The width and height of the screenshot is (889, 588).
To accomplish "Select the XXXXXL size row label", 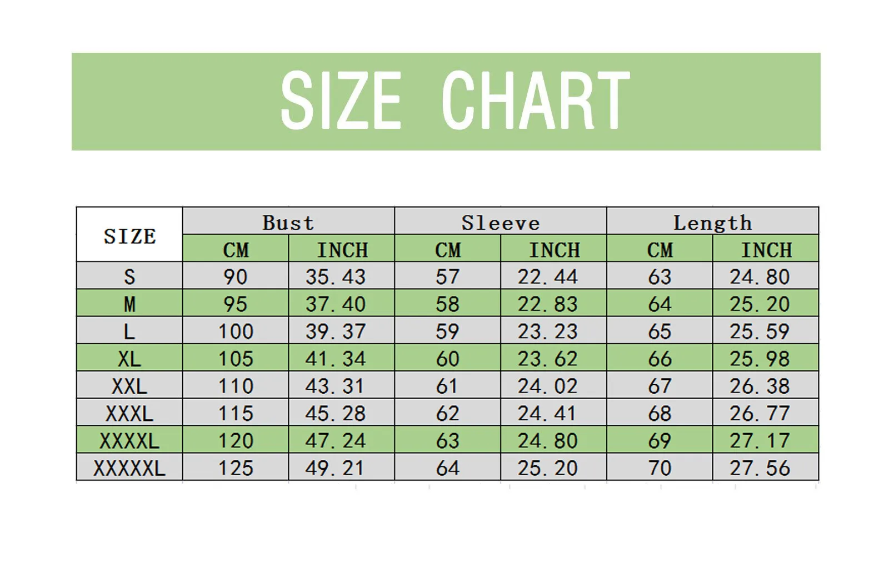I will 129,468.
